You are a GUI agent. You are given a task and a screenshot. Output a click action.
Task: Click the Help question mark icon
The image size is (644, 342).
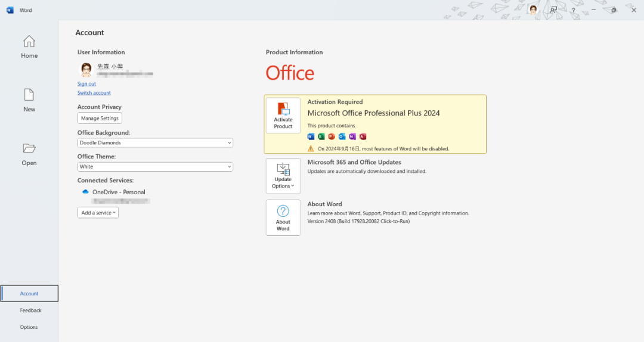[573, 10]
